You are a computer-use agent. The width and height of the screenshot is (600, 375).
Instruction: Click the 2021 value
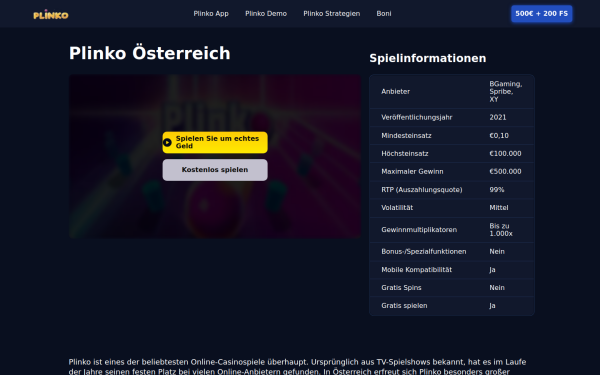498,117
